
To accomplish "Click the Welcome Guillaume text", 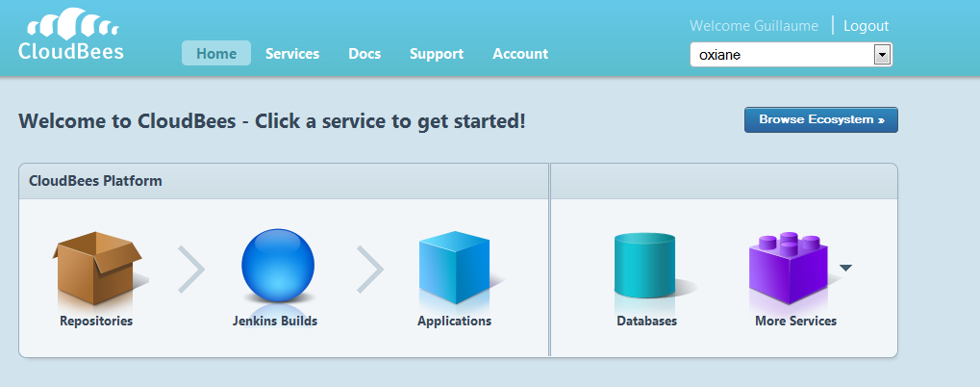I will click(754, 26).
